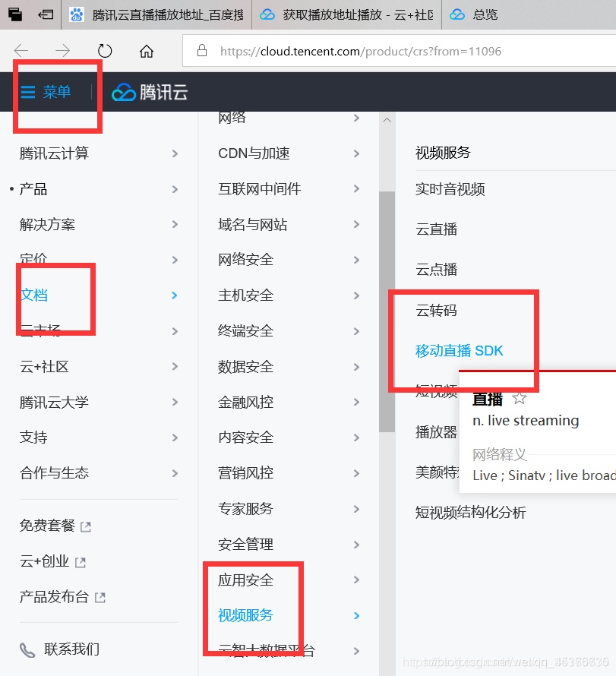The image size is (616, 676).
Task: Open the 云+社区 menu item
Action: (44, 367)
